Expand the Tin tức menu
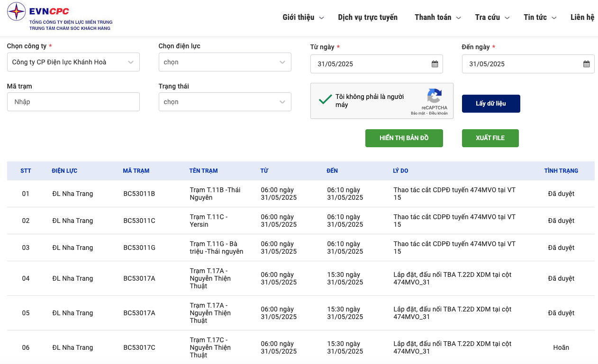 point(540,18)
